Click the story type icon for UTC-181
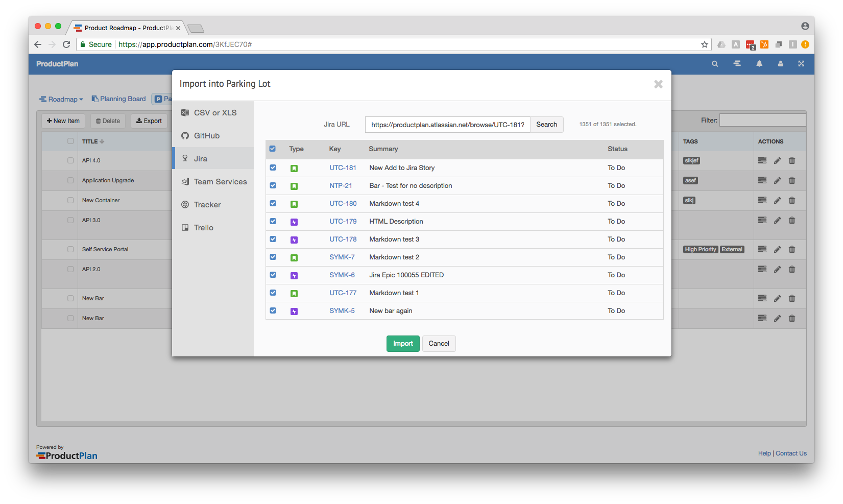Screen dimensions: 843x504 click(x=294, y=168)
